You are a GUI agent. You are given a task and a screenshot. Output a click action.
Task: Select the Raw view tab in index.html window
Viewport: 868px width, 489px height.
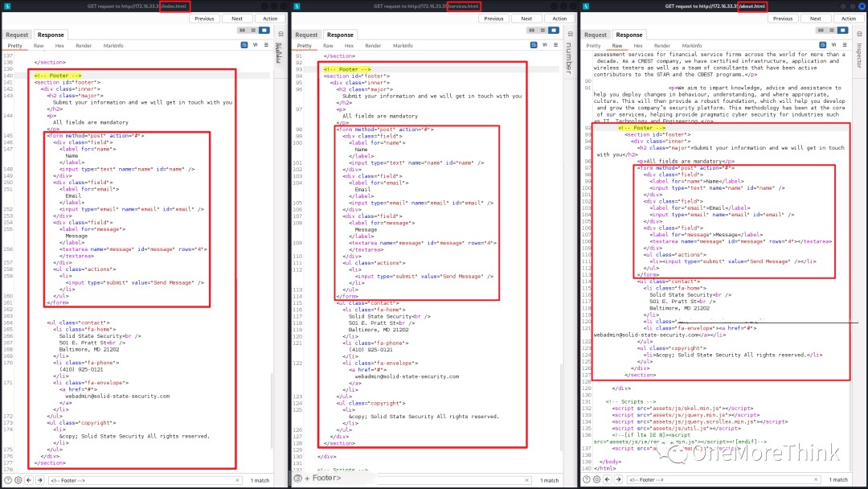pyautogui.click(x=39, y=45)
